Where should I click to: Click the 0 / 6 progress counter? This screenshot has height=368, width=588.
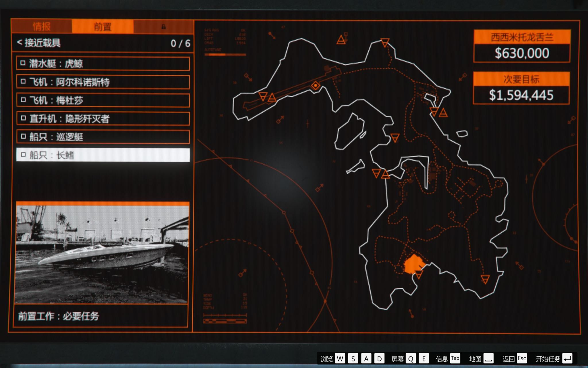click(180, 43)
